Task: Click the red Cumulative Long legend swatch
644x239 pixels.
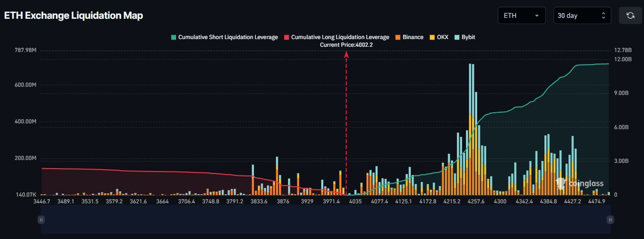Action: click(x=287, y=37)
